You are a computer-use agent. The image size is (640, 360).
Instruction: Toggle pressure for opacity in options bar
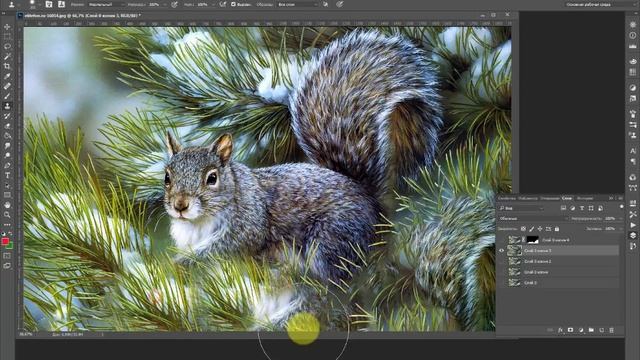pyautogui.click(x=174, y=4)
